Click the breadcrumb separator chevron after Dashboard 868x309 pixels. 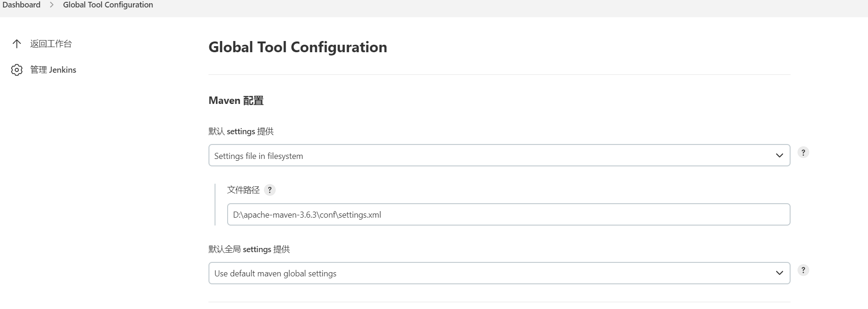point(52,5)
